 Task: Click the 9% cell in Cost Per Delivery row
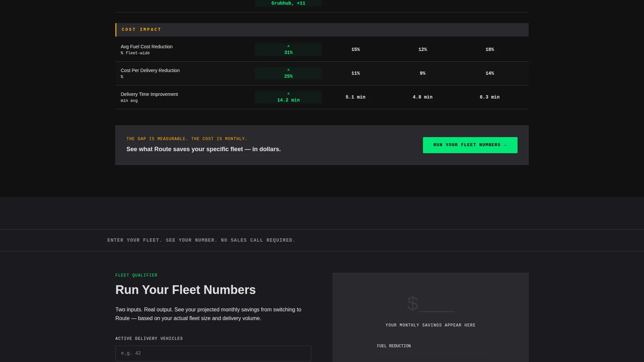point(423,73)
